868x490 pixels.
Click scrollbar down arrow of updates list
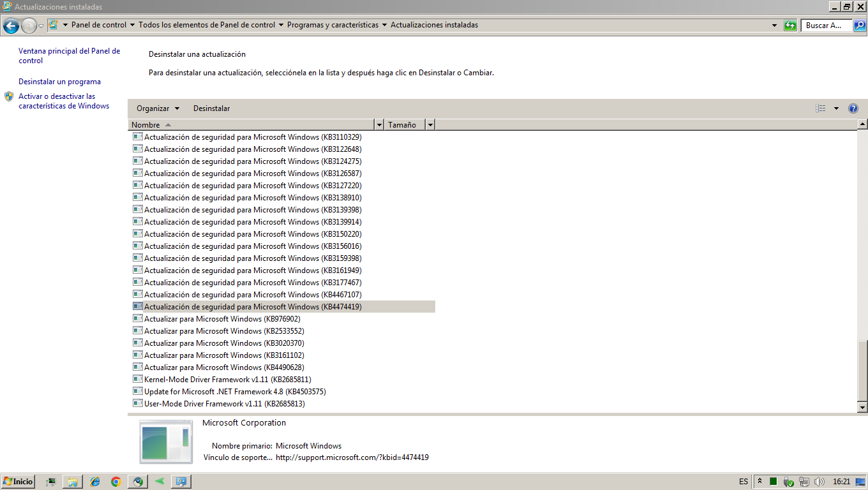click(x=862, y=407)
